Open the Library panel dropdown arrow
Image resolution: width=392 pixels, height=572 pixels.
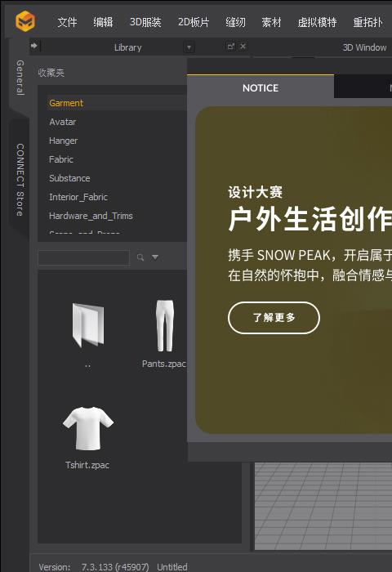pos(189,47)
